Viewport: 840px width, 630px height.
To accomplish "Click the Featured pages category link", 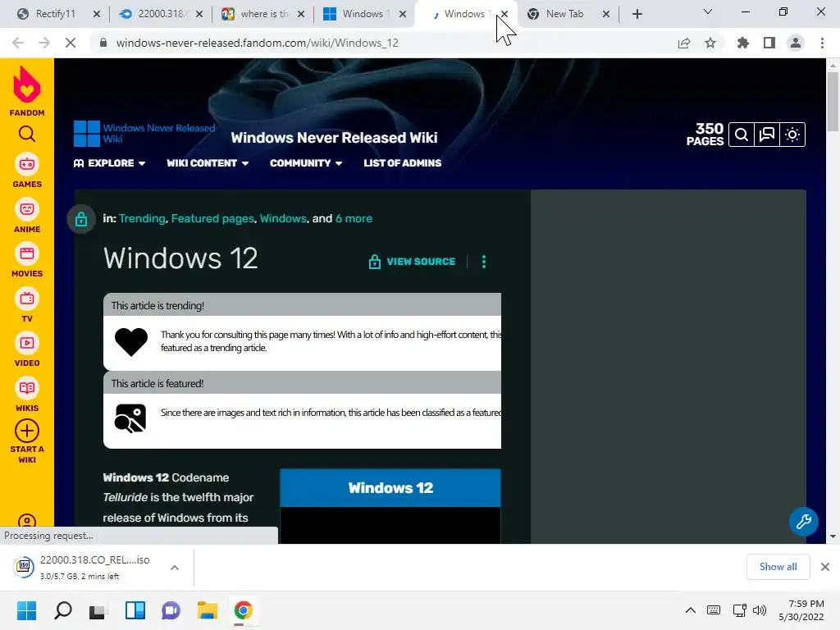I will pyautogui.click(x=212, y=218).
